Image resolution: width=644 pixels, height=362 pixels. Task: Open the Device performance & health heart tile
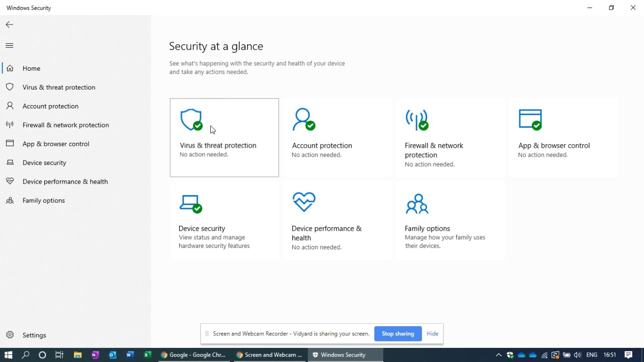click(338, 221)
